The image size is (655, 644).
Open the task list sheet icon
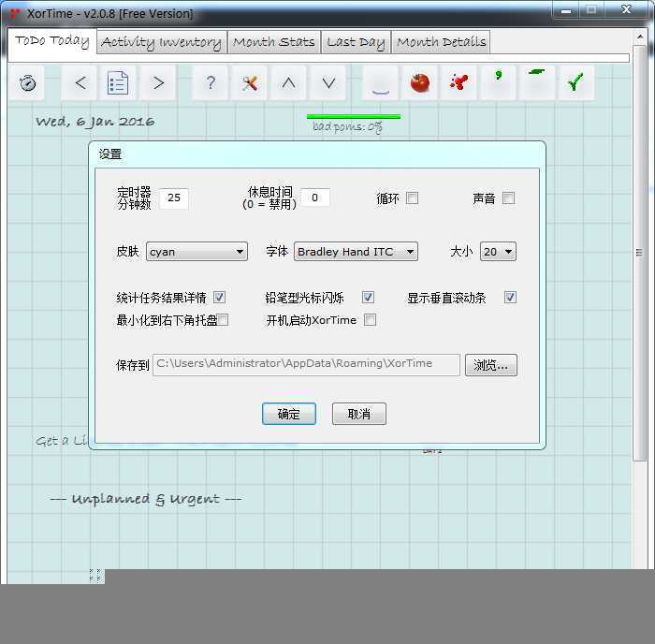(118, 82)
